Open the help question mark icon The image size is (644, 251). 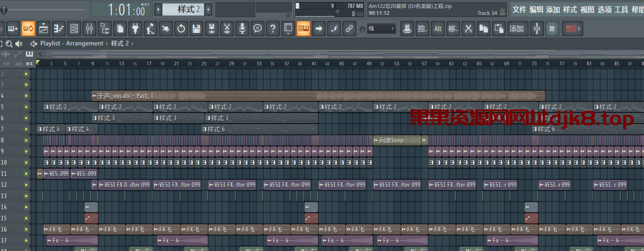tap(273, 29)
